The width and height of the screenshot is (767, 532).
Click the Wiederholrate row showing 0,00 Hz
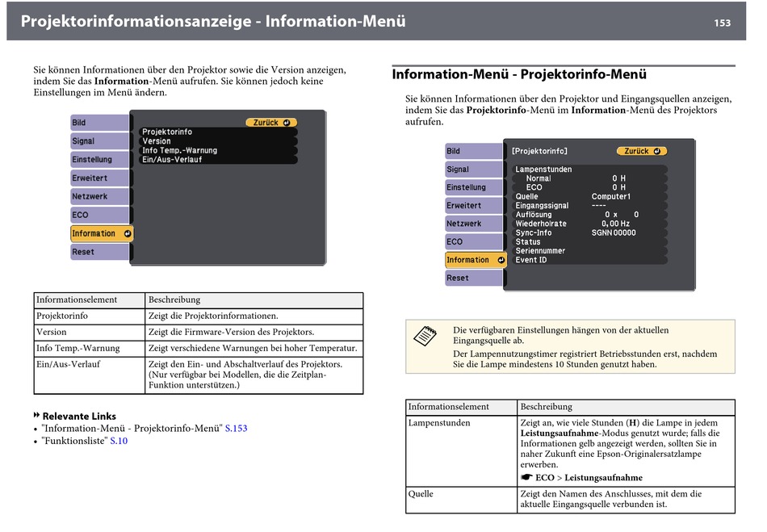click(x=589, y=224)
